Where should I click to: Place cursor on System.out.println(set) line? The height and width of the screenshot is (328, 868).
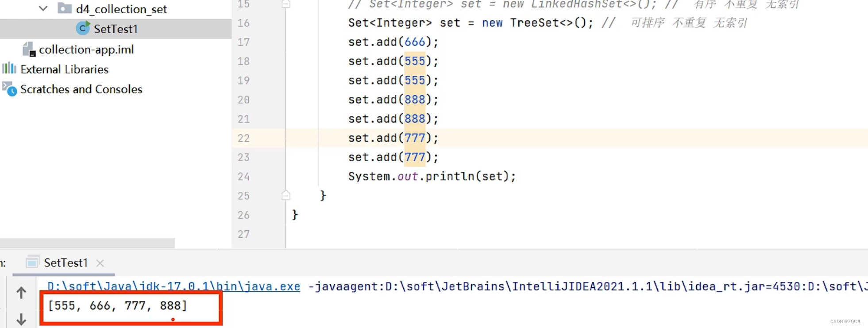432,177
